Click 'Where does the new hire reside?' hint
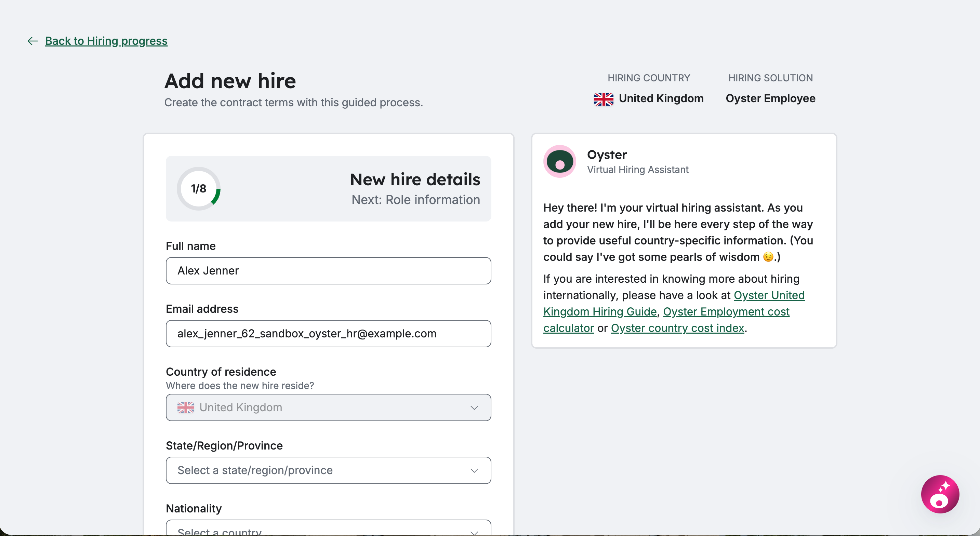 tap(240, 385)
